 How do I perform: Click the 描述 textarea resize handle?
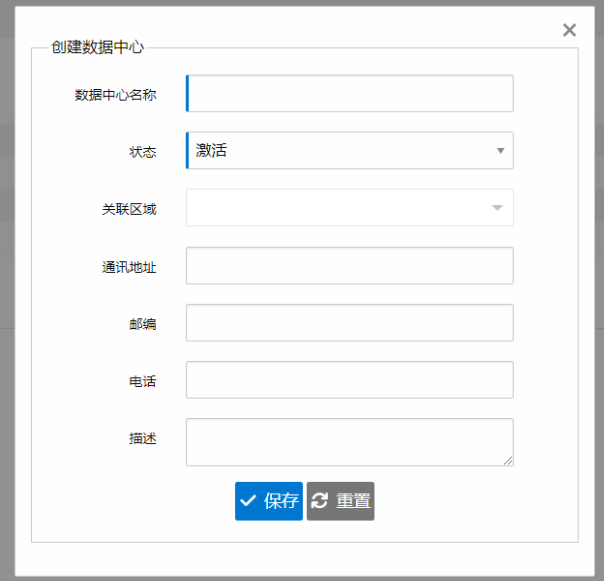point(508,461)
